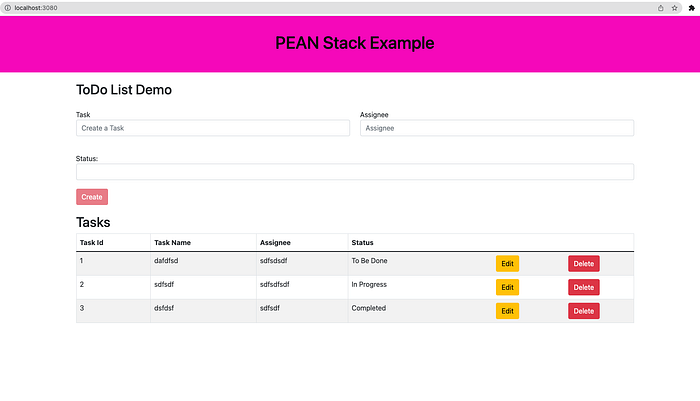Click into the Assignee text field
700x401 pixels.
pyautogui.click(x=497, y=128)
